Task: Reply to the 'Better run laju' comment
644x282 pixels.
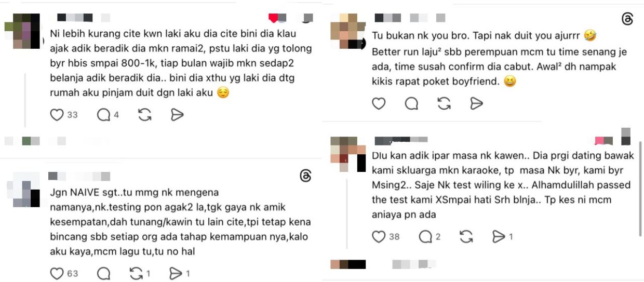Action: (412, 103)
